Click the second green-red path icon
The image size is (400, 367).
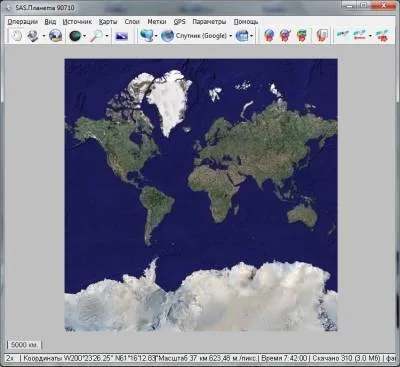point(360,35)
